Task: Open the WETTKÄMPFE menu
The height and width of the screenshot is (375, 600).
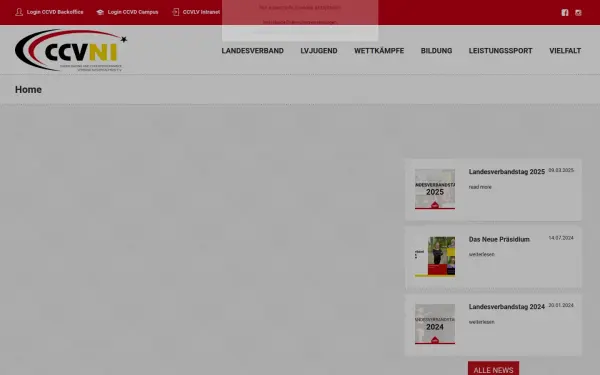Action: [x=379, y=51]
